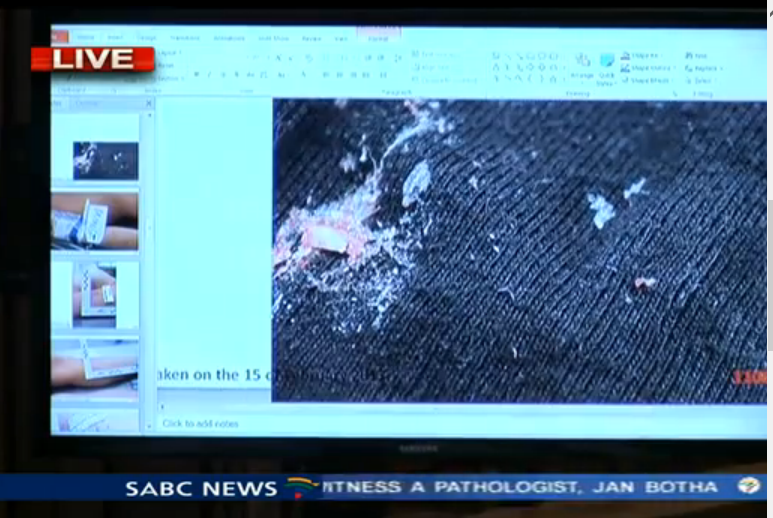
Task: Close the slide thumbnails pane
Action: (x=149, y=103)
